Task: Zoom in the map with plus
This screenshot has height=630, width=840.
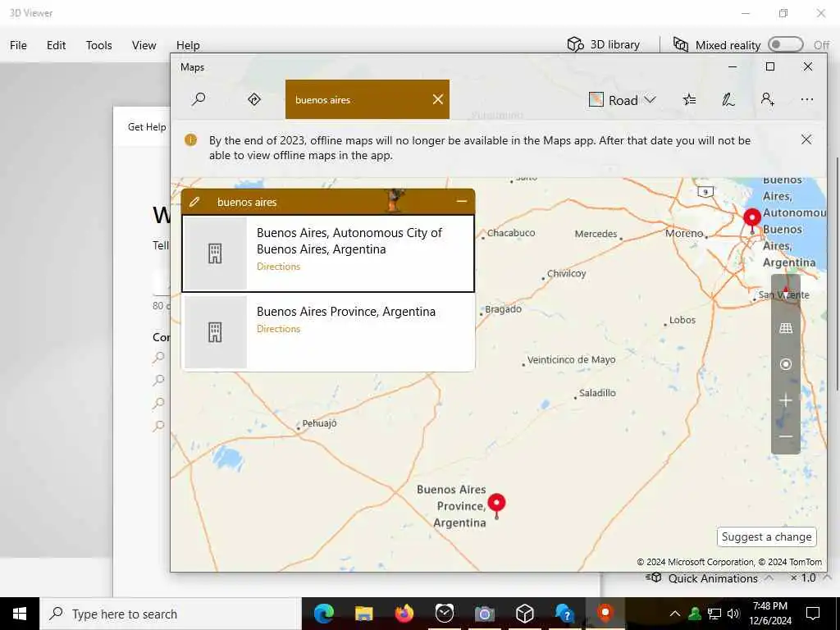Action: point(786,400)
